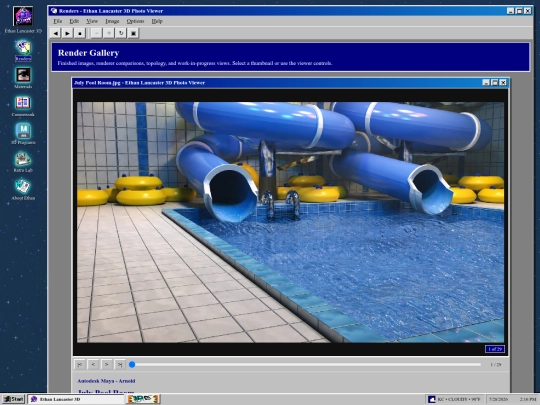The width and height of the screenshot is (540, 405).
Task: Minimize the Renders main window
Action: [511, 11]
